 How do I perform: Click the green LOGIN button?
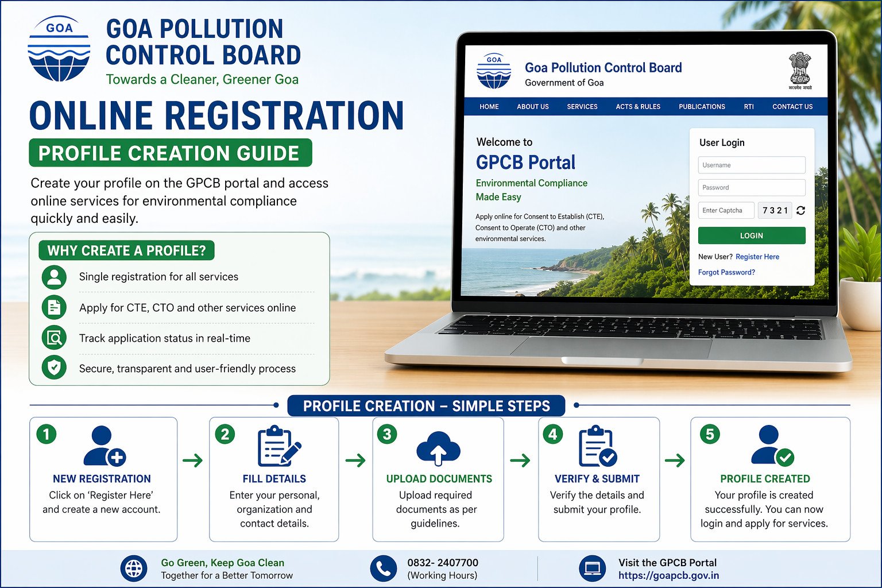752,235
